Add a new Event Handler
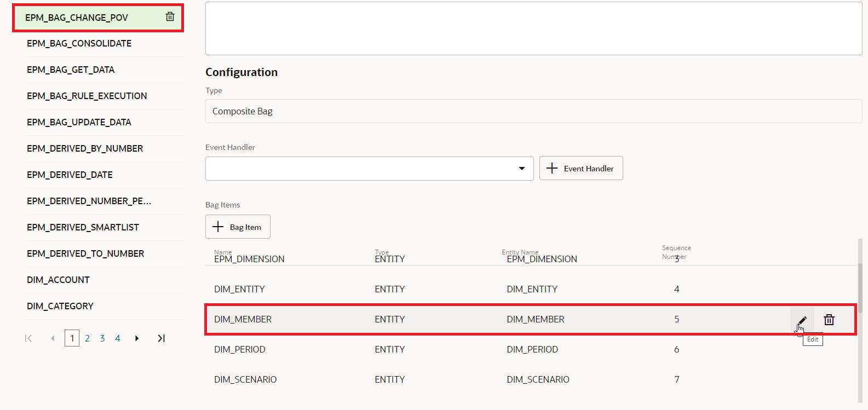Viewport: 868px width, 410px height. click(x=581, y=168)
